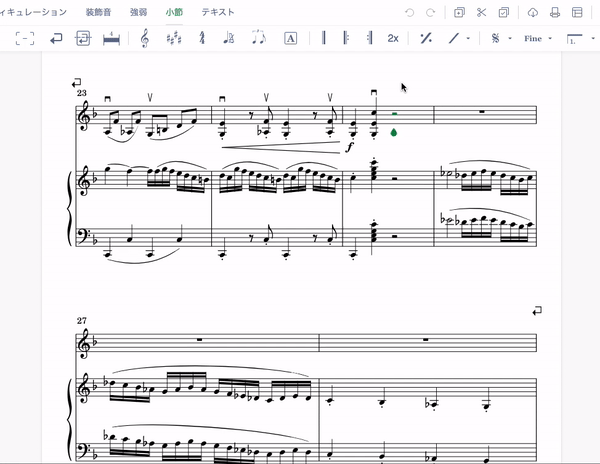Insert a Fine marking
Screen dimensions: 600x464
click(533, 39)
